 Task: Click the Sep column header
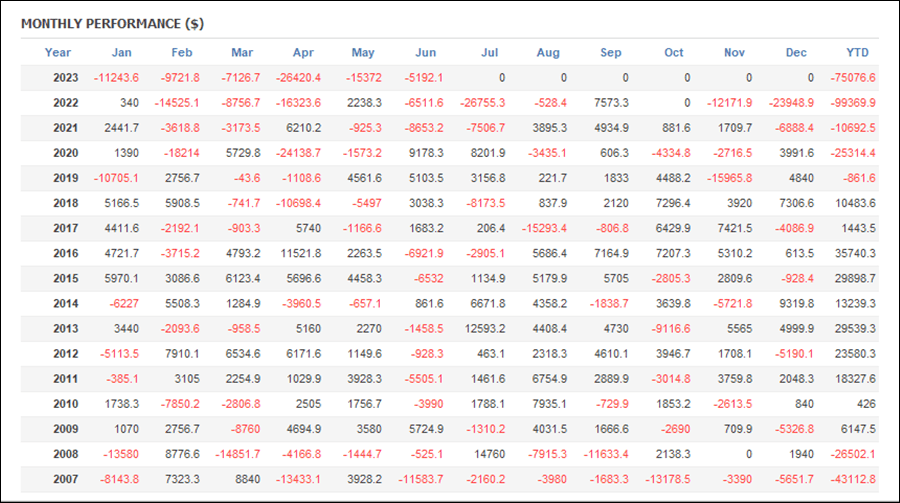(611, 53)
